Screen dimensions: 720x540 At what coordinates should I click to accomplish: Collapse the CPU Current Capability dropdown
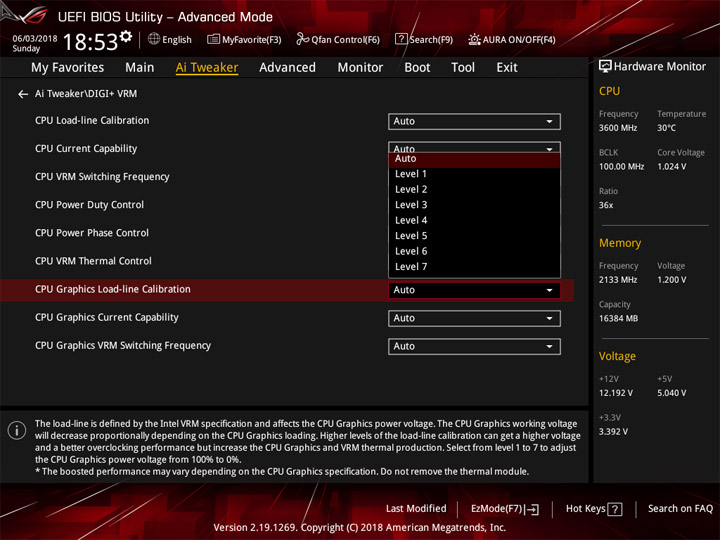[474, 147]
